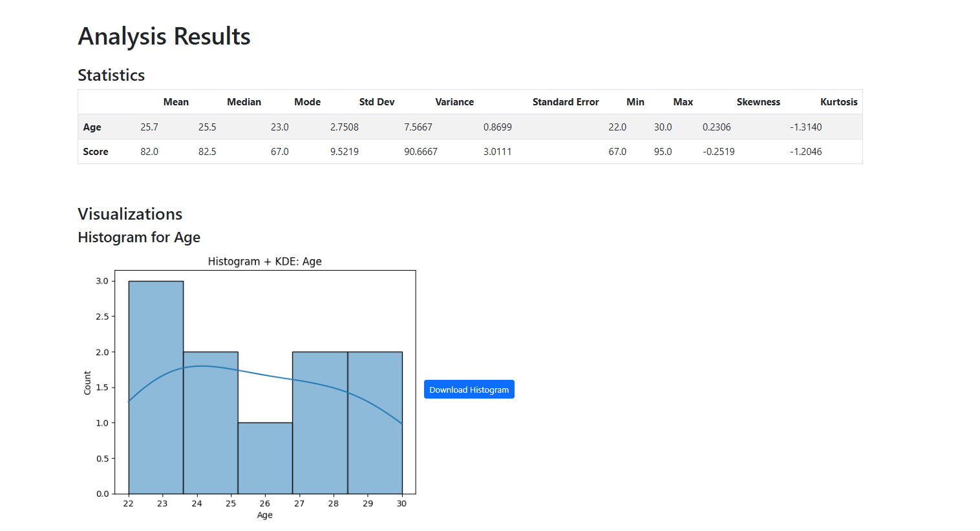Select the Age row label
The height and width of the screenshot is (531, 980).
coord(92,127)
